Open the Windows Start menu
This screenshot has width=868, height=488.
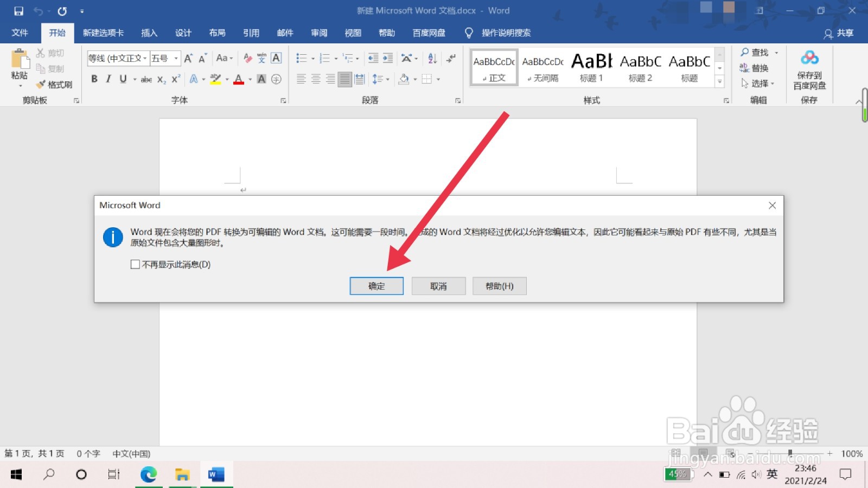[16, 474]
